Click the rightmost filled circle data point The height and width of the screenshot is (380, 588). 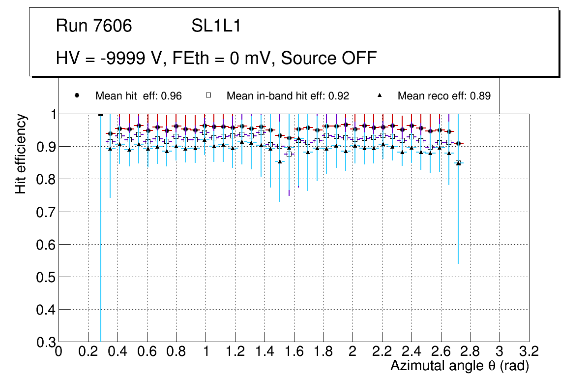click(x=458, y=143)
